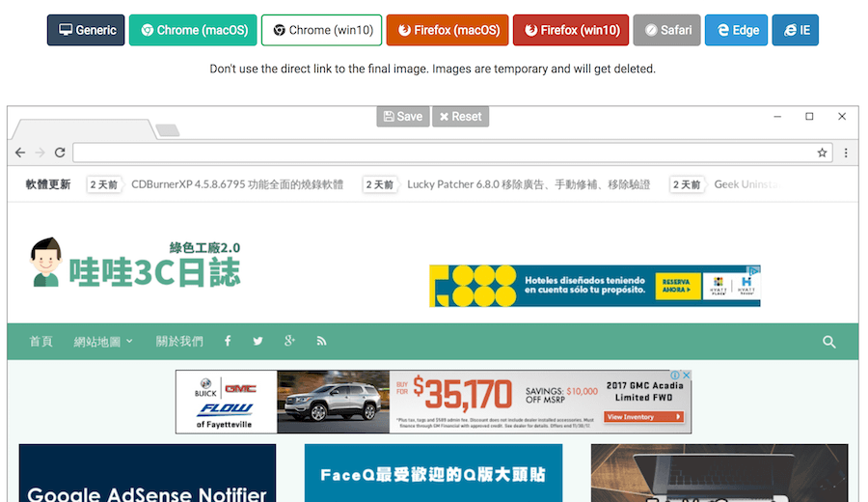Choose the Chrome (macOS) frame
The image size is (868, 502).
pyautogui.click(x=193, y=30)
